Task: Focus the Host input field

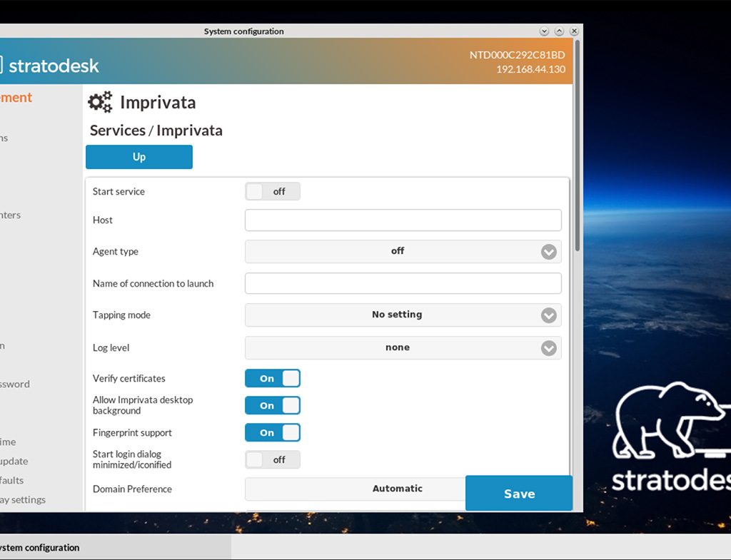Action: click(x=403, y=220)
